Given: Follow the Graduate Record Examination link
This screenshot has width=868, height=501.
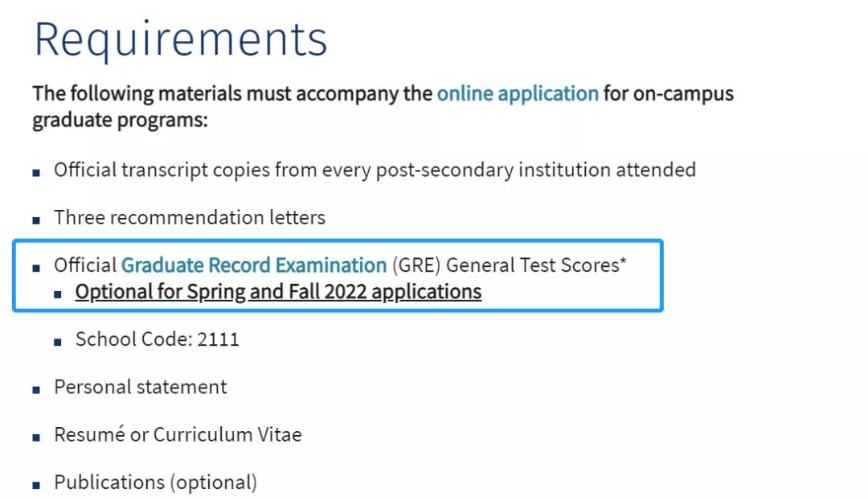Looking at the screenshot, I should (253, 265).
